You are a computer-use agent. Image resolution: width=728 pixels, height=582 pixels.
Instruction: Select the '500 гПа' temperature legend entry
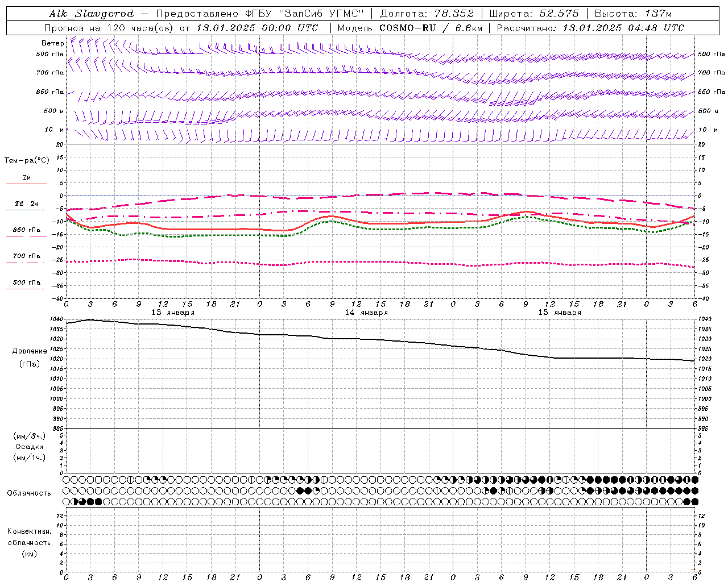(x=27, y=282)
